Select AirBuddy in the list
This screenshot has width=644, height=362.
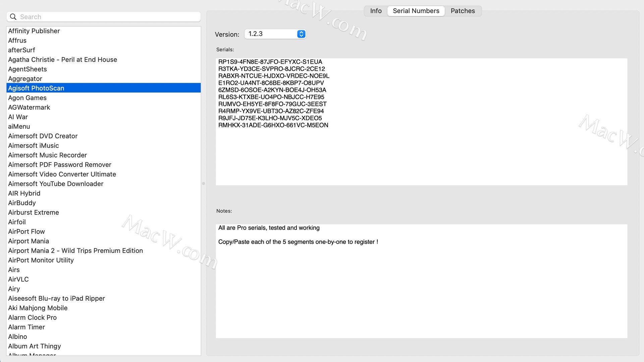coord(104,203)
